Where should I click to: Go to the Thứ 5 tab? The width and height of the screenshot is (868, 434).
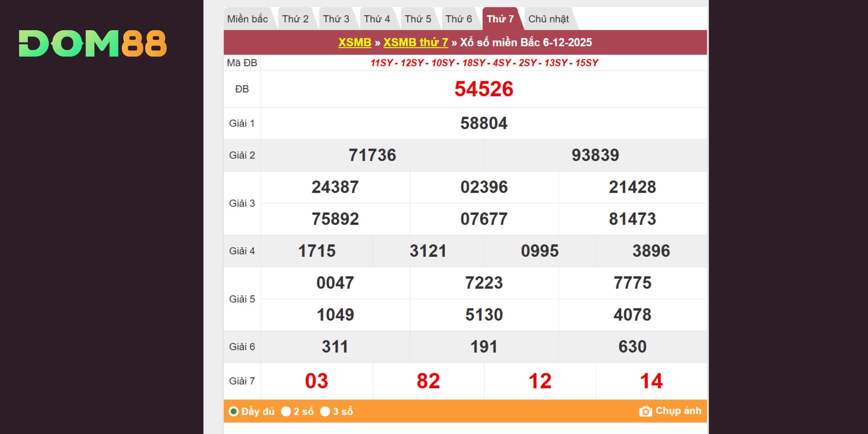[x=418, y=19]
